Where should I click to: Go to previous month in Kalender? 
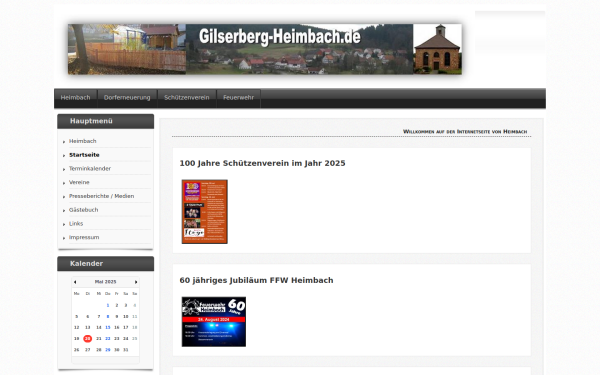[x=75, y=282]
